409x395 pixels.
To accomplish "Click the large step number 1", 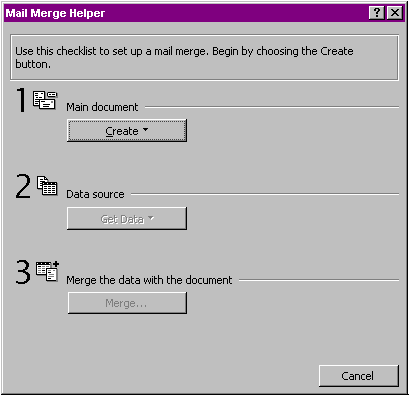I will (x=22, y=100).
